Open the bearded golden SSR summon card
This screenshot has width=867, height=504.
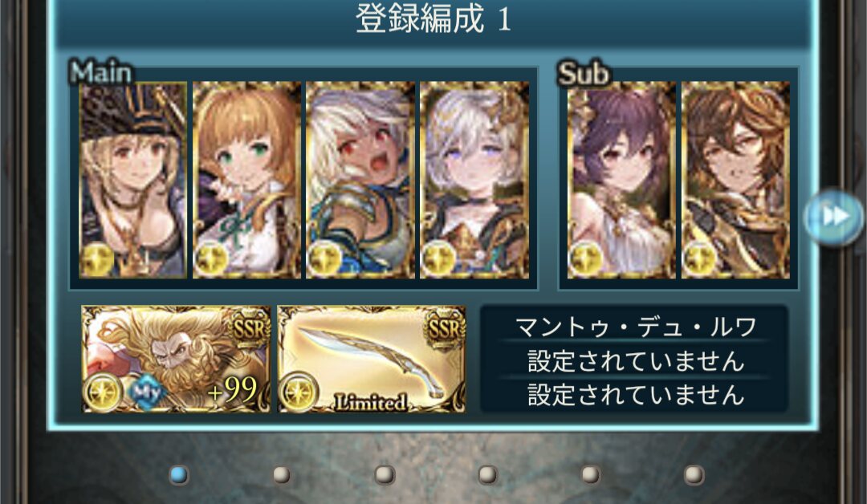click(x=177, y=360)
